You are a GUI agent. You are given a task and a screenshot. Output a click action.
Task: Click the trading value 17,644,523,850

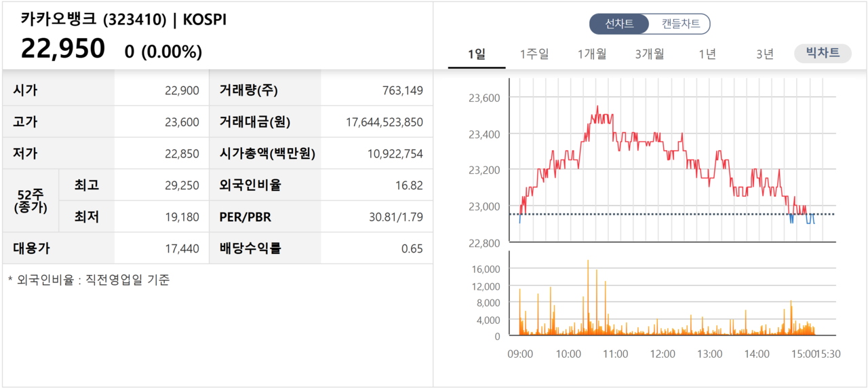click(x=384, y=122)
